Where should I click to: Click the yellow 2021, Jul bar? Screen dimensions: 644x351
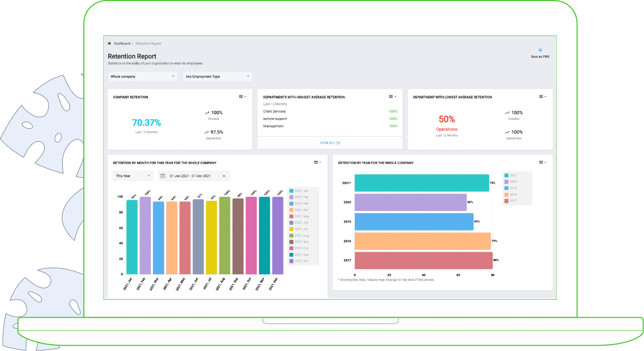point(212,237)
